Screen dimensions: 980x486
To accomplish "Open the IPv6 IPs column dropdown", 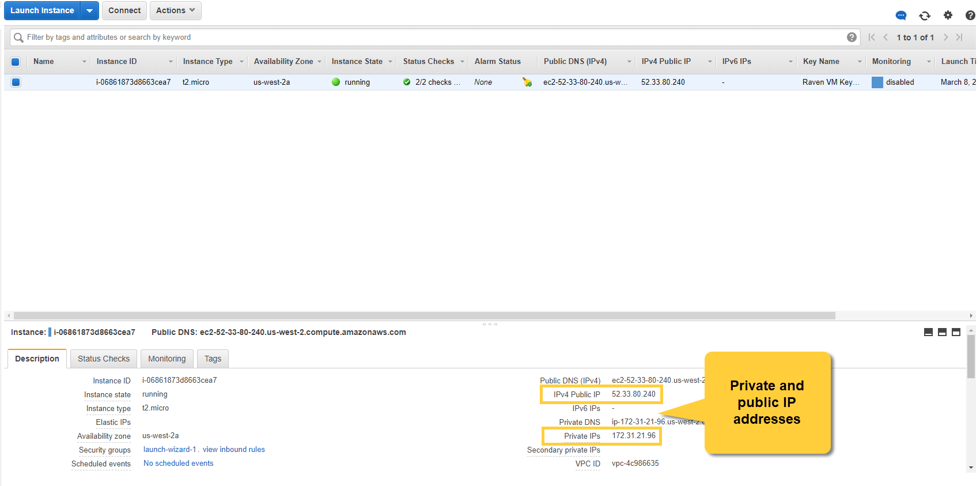I will [x=790, y=62].
